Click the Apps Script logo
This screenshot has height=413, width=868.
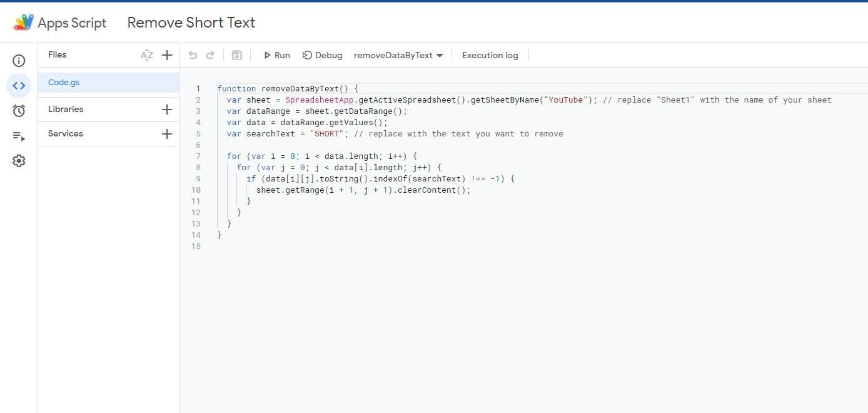23,22
